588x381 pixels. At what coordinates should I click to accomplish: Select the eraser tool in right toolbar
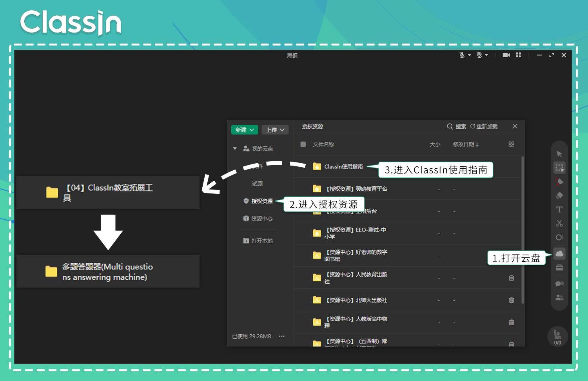[x=559, y=195]
